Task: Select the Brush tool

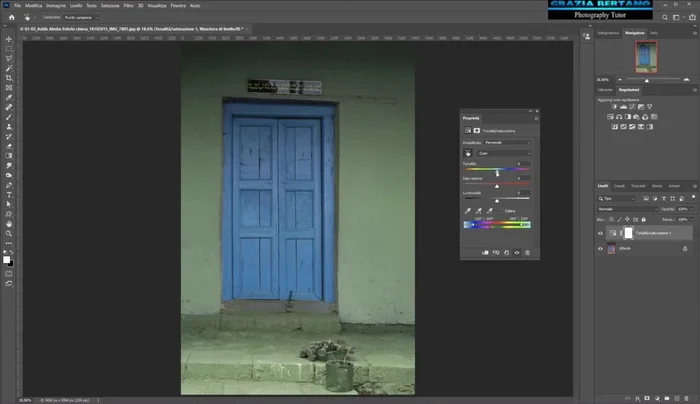Action: tap(8, 117)
